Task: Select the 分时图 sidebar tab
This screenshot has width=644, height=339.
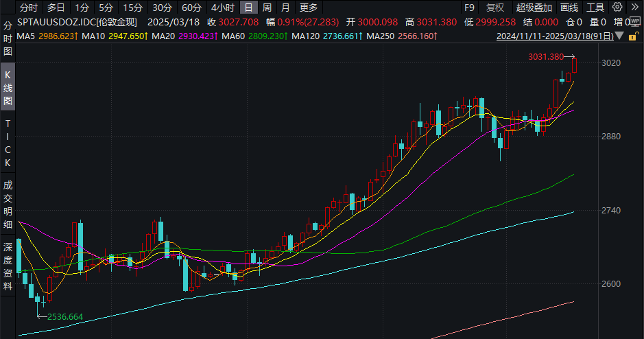Action: tap(8, 38)
